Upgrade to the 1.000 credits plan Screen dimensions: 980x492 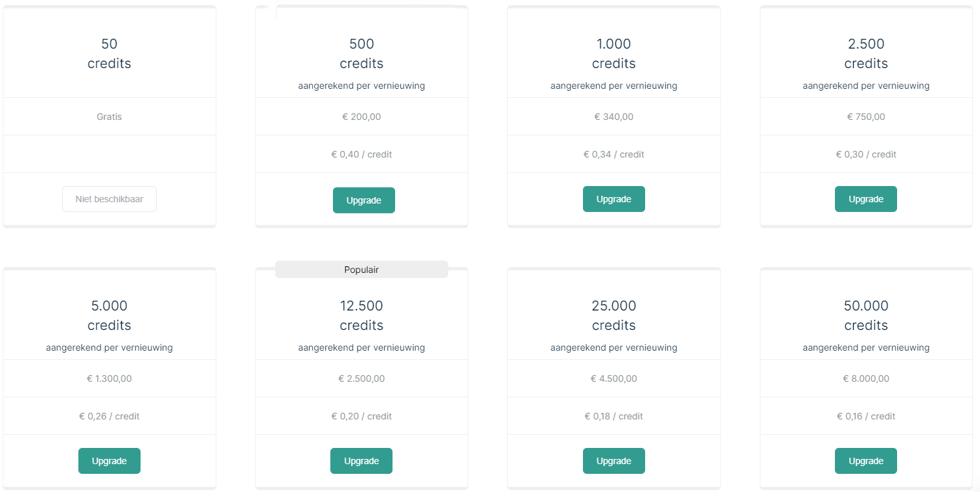[x=613, y=199]
